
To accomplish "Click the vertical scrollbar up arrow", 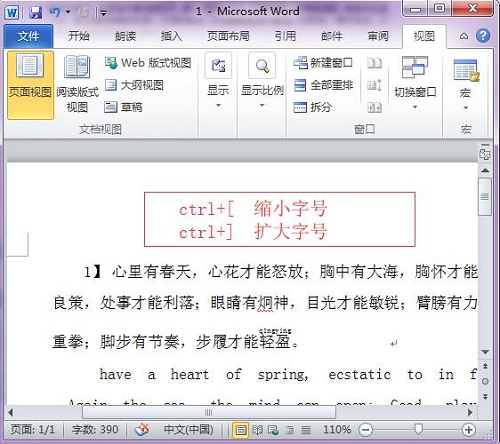I will (485, 170).
